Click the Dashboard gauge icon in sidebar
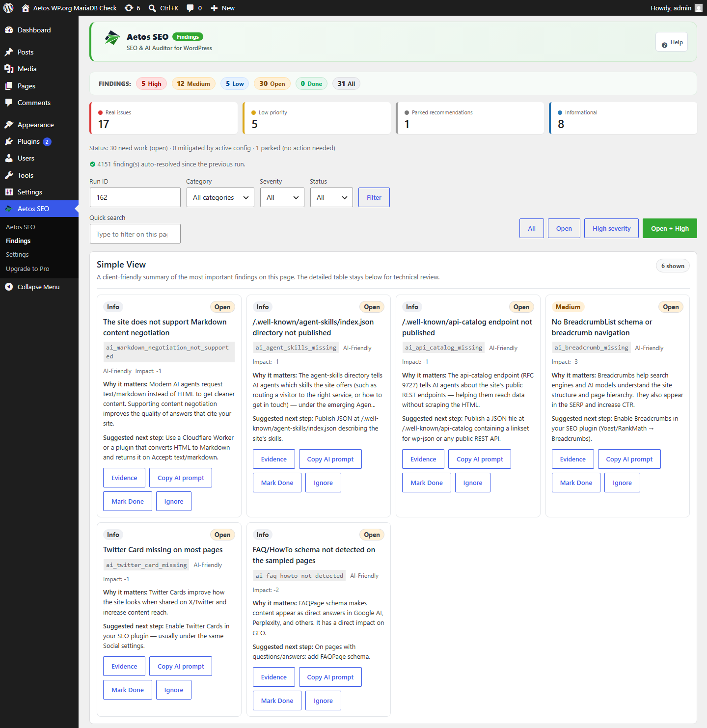The width and height of the screenshot is (707, 728). point(9,30)
